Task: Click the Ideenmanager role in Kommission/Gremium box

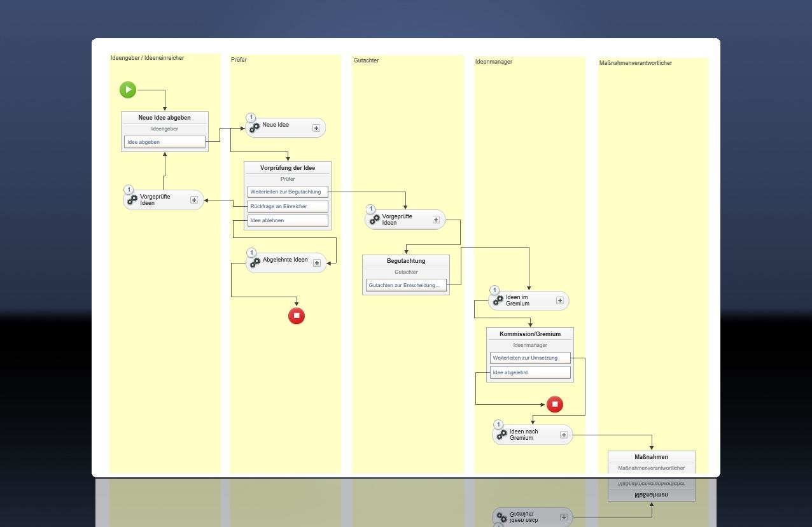Action: coord(530,345)
